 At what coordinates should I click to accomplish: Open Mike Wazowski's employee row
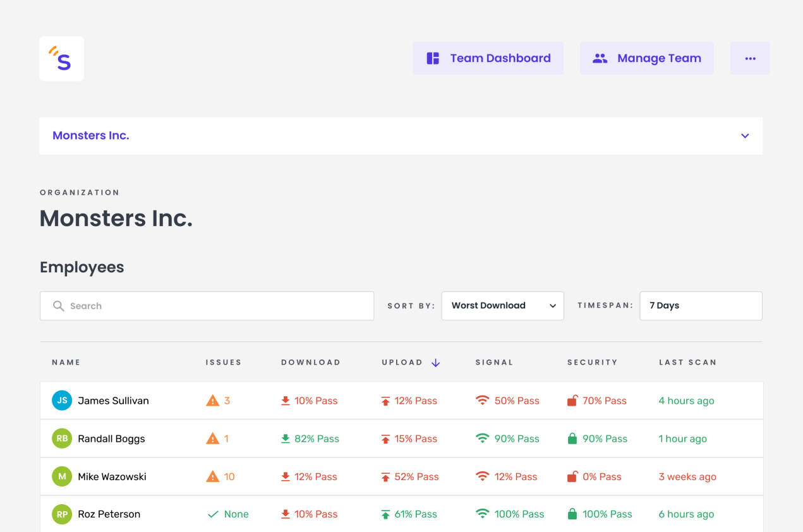[x=402, y=476]
